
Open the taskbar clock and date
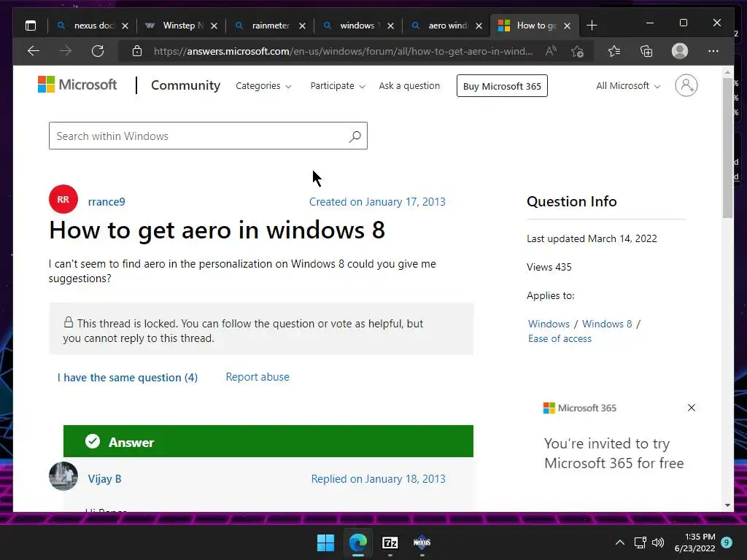tap(695, 542)
